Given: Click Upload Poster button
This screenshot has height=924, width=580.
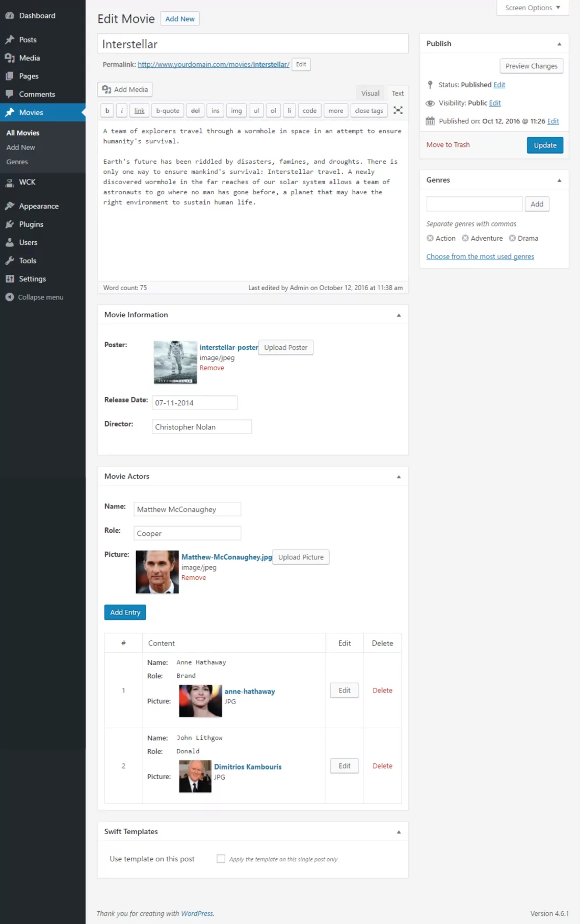Looking at the screenshot, I should [x=286, y=348].
